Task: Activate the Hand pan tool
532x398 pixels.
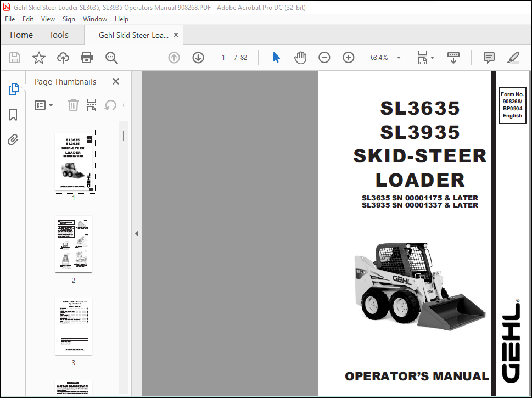Action: pyautogui.click(x=300, y=58)
